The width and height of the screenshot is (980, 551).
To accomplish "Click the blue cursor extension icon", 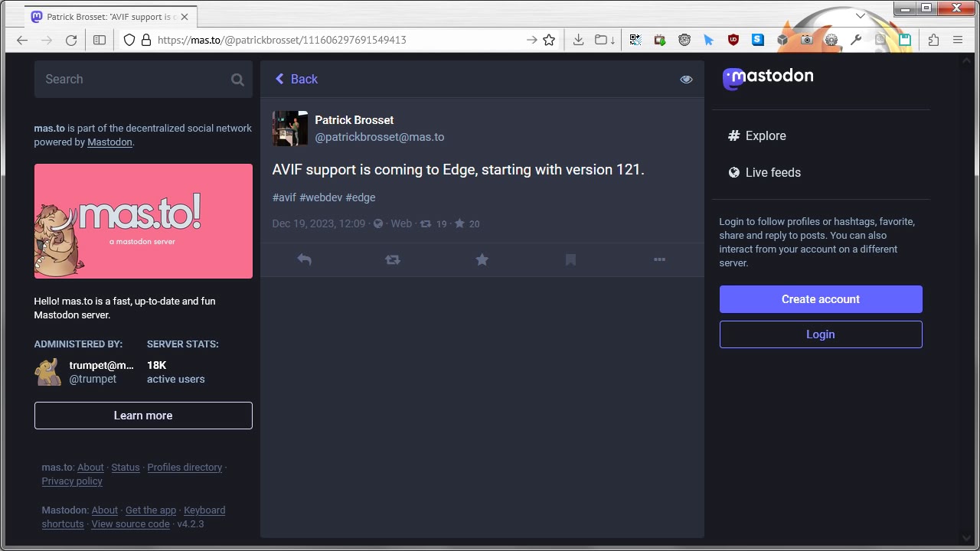I will (x=709, y=40).
